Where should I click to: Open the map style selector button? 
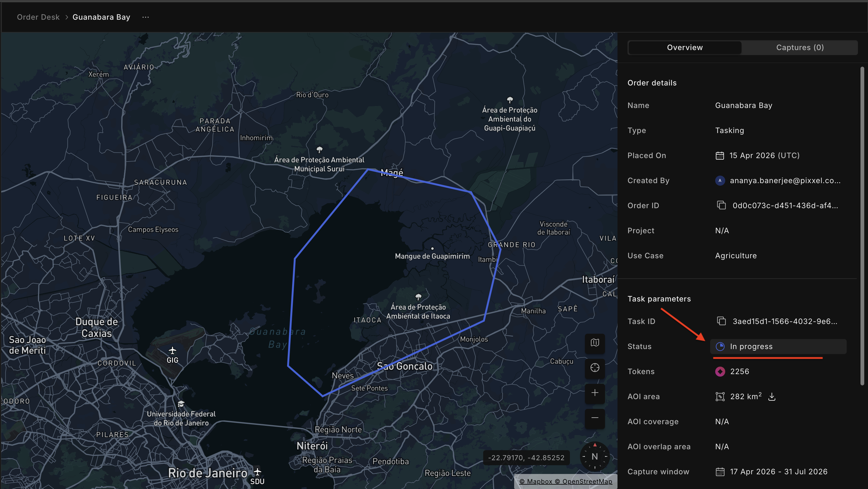(x=595, y=343)
